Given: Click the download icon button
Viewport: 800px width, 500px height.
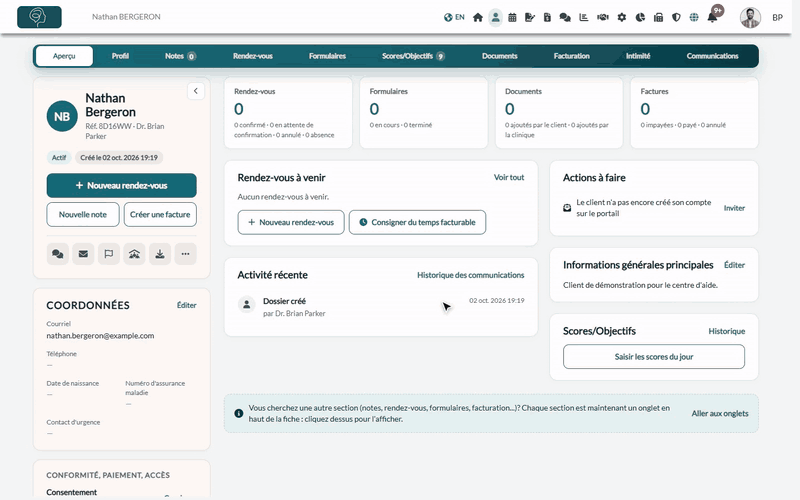Looking at the screenshot, I should (x=160, y=254).
